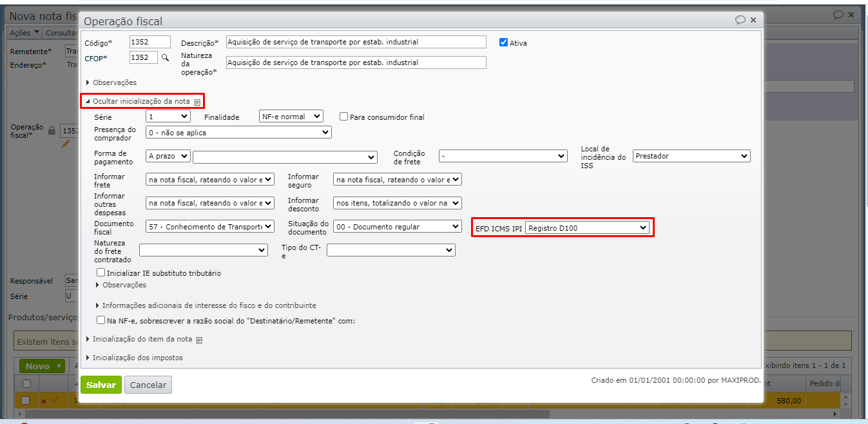Click note icon beside Ocultar inicialização da nota
Screen dimensions: 868x424
(x=198, y=102)
